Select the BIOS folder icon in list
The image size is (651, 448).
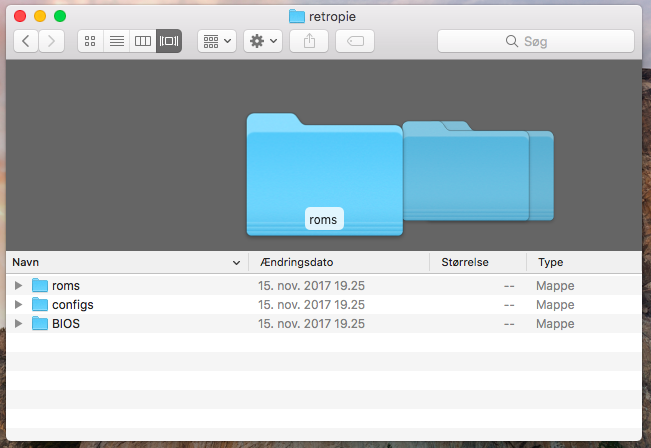pyautogui.click(x=40, y=323)
